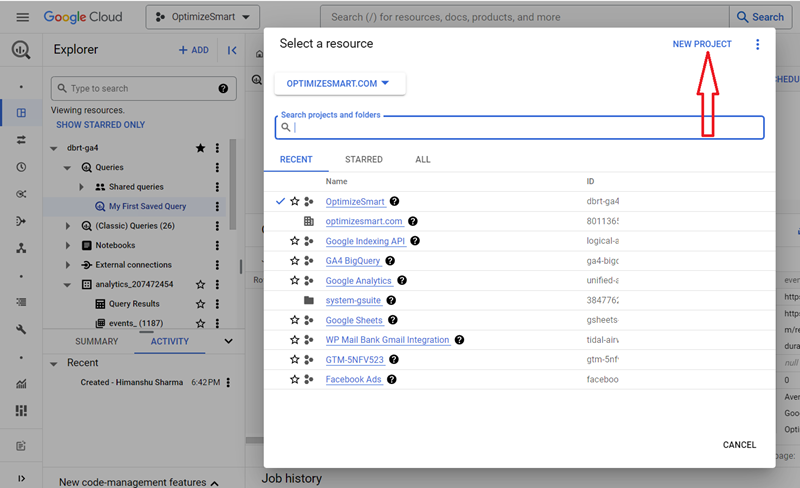Open more options for My First Saved Query
This screenshot has width=800, height=488.
(x=217, y=206)
